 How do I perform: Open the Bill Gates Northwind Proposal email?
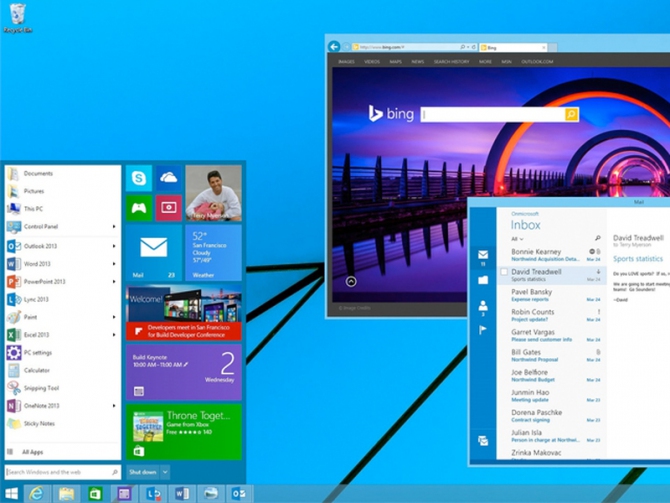pyautogui.click(x=551, y=356)
